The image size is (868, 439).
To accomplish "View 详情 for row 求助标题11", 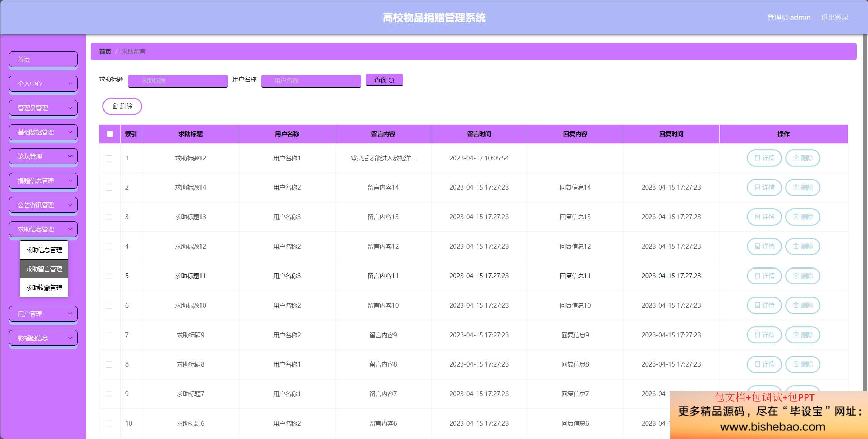I will tap(764, 276).
